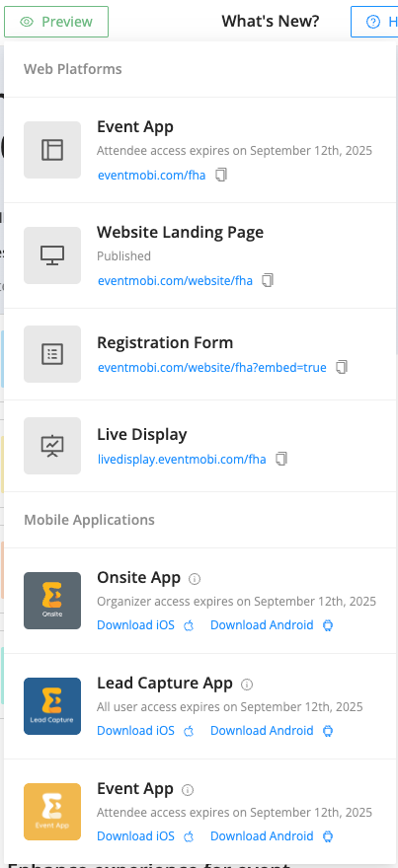The image size is (398, 868).
Task: Copy the Website Landing Page URL
Action: coord(268,281)
